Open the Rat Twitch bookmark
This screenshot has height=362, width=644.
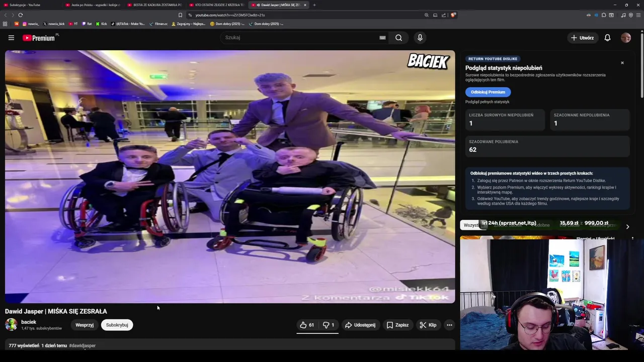click(x=87, y=24)
